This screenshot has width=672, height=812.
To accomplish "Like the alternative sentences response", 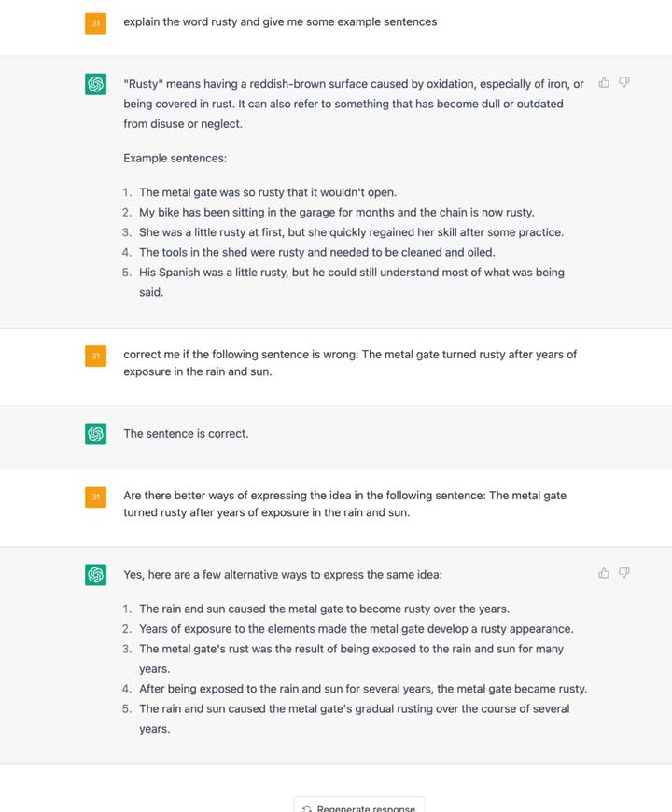I will pos(604,573).
